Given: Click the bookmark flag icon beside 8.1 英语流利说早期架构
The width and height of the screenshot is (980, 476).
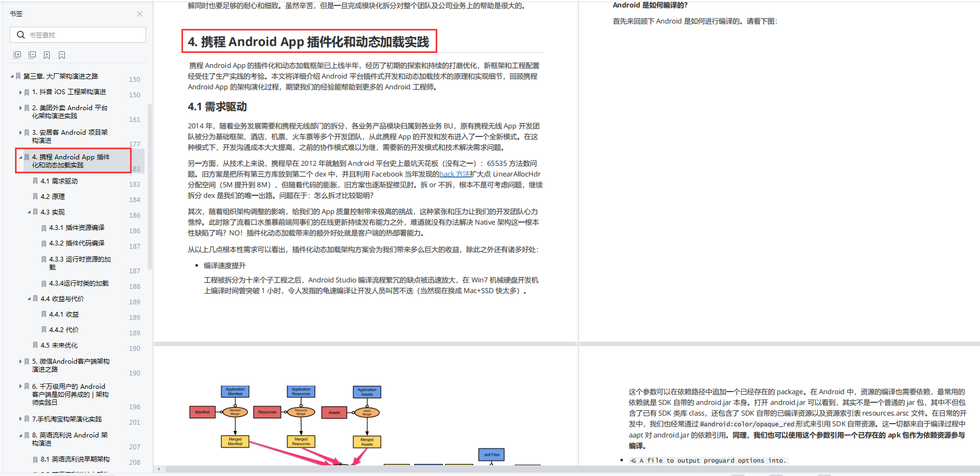Looking at the screenshot, I should pyautogui.click(x=35, y=459).
